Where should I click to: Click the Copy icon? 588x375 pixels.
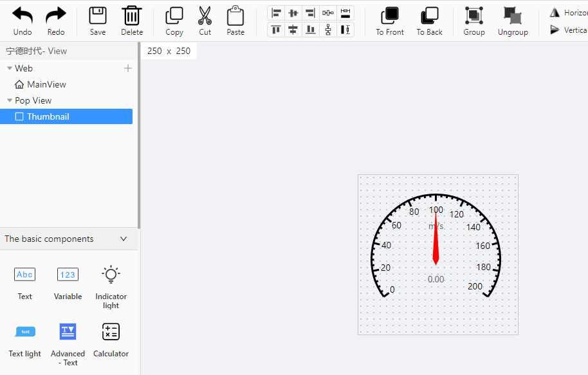click(174, 15)
